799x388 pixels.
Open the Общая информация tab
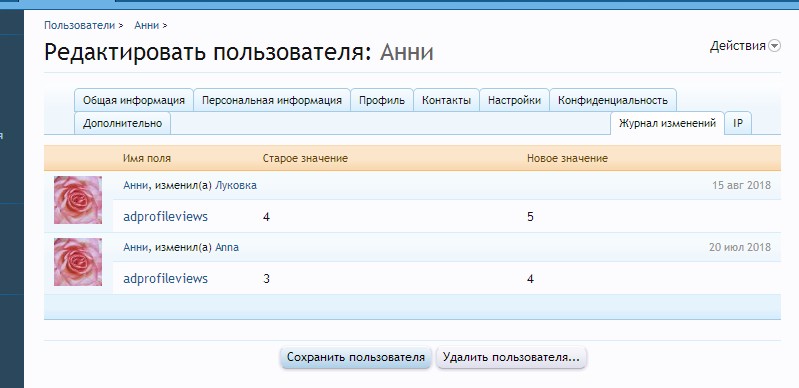(134, 100)
